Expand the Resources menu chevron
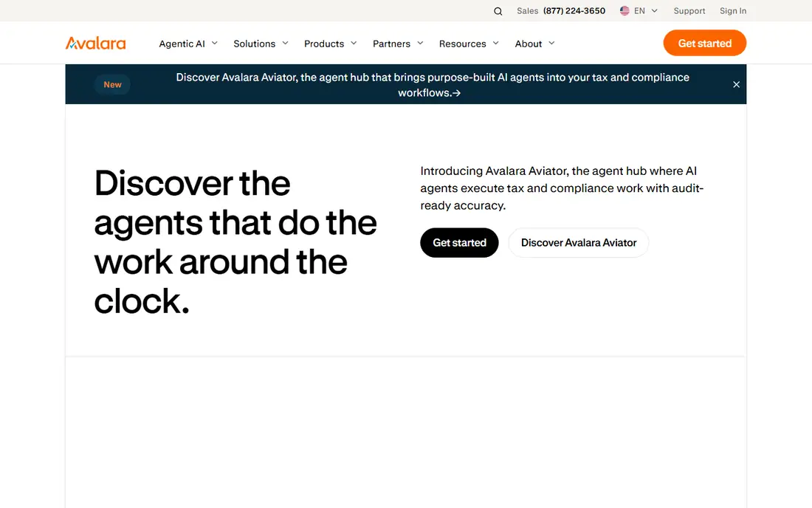This screenshot has height=508, width=812. tap(495, 43)
